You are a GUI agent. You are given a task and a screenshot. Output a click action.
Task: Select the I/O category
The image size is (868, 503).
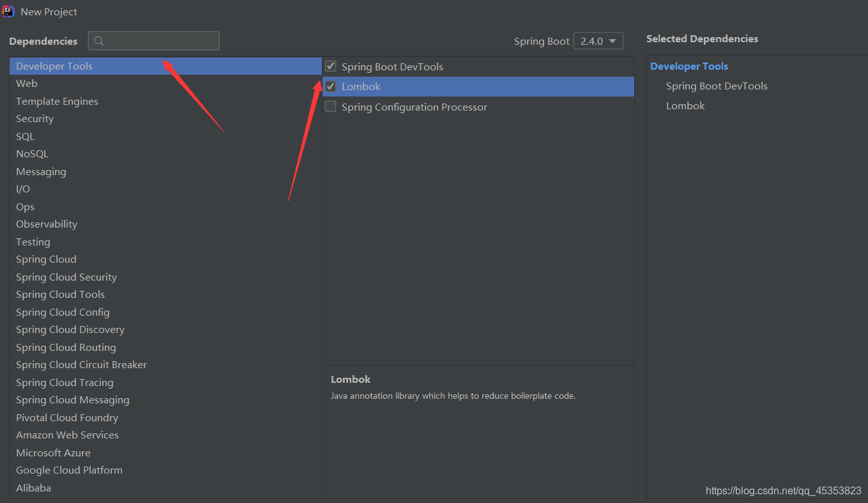[165, 189]
